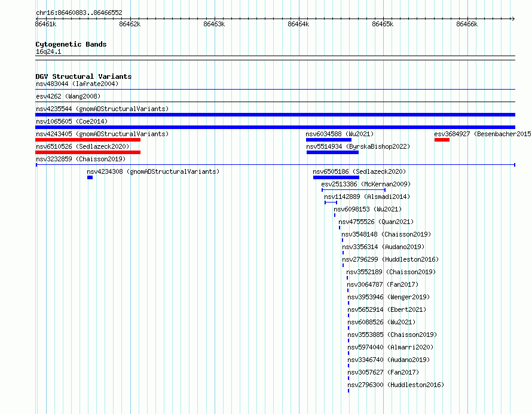Click the nsv6510526 red variant bar
The image size is (532, 414).
88,152
